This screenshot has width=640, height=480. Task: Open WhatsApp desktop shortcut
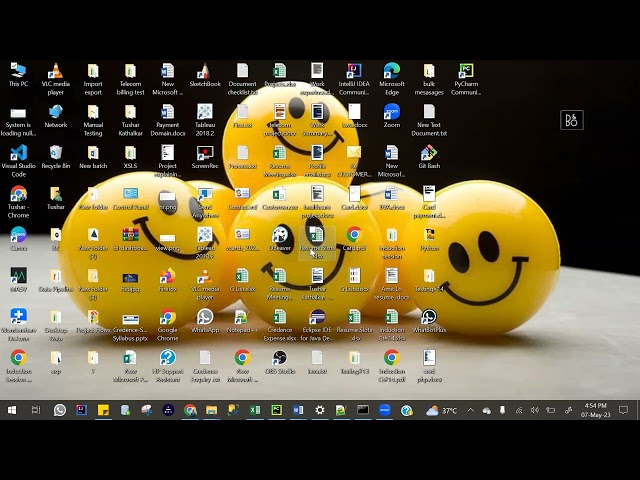(205, 321)
